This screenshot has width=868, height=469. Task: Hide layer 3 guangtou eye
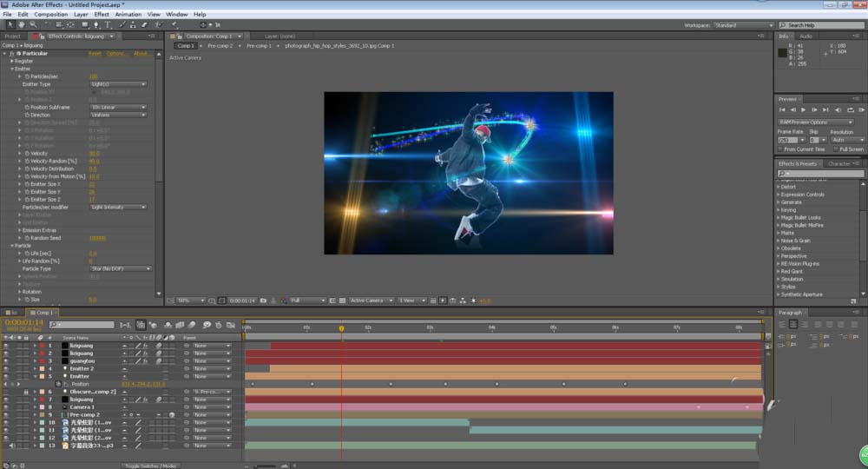pyautogui.click(x=6, y=361)
